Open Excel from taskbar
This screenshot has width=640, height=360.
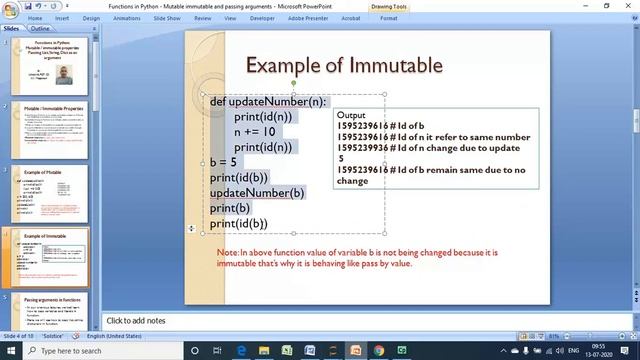pos(287,351)
